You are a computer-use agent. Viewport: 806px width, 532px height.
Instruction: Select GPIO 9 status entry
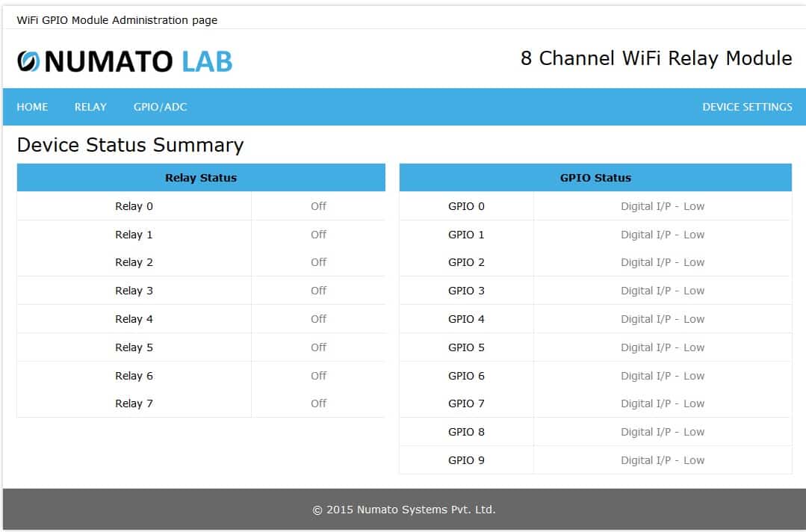coord(662,460)
